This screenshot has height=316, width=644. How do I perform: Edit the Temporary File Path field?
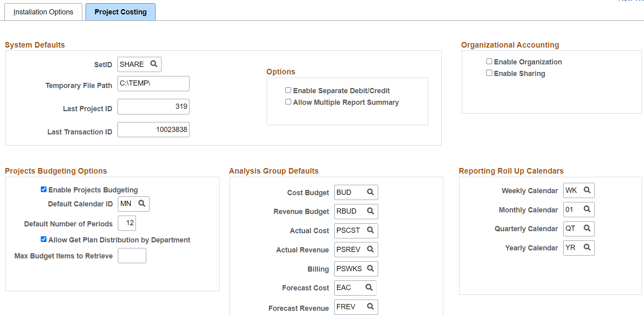(x=154, y=84)
